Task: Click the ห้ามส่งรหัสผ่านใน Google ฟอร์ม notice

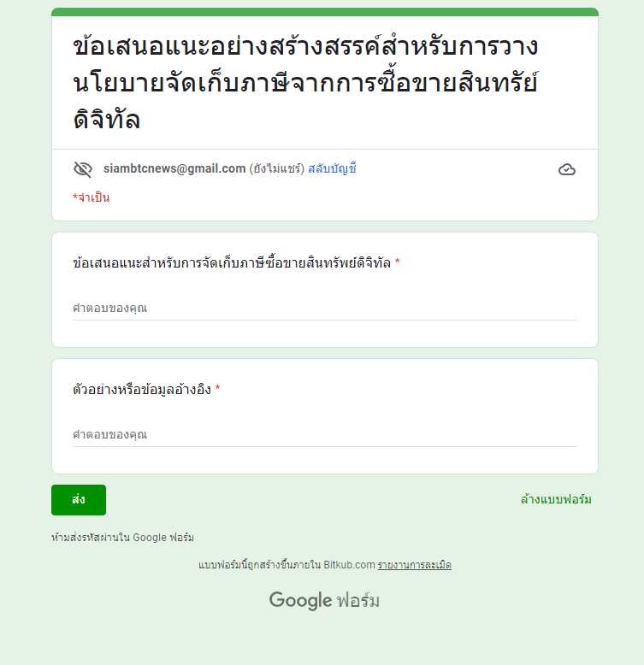Action: [x=122, y=538]
